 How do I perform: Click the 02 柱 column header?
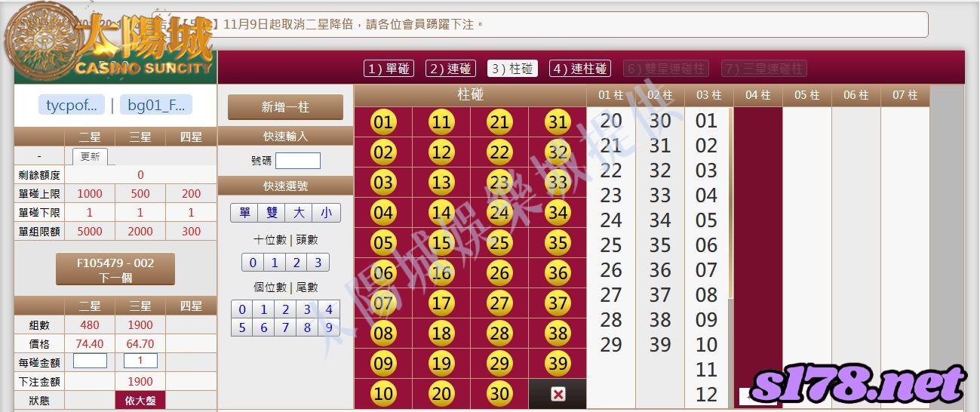tap(660, 95)
